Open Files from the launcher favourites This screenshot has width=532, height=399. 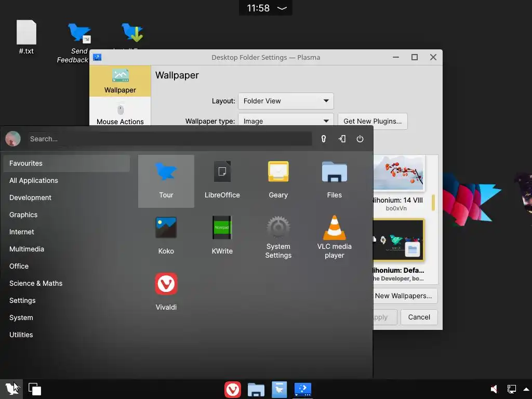coord(334,181)
